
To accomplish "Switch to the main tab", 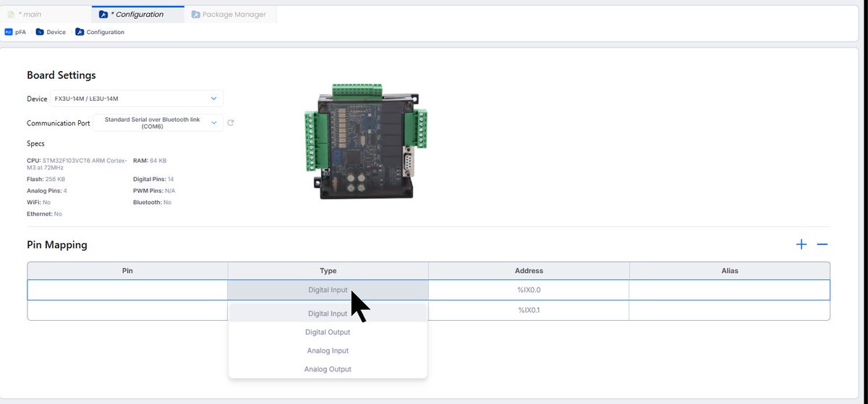I will coord(46,14).
